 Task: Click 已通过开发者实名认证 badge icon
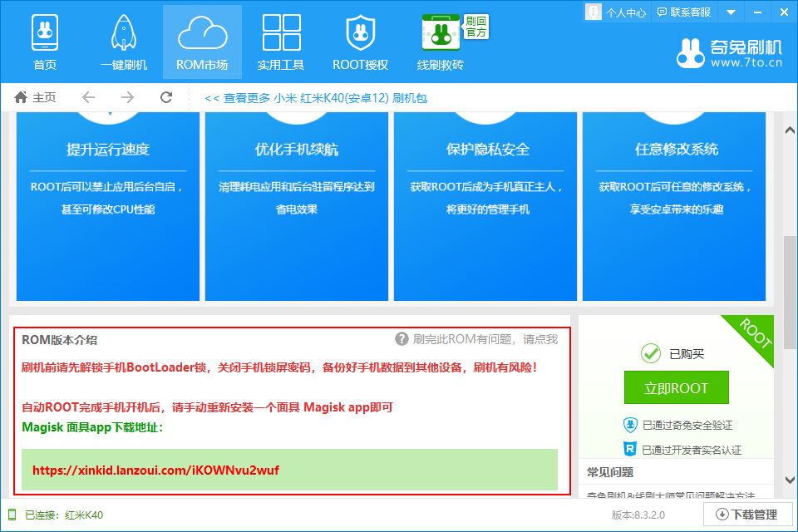coord(630,449)
